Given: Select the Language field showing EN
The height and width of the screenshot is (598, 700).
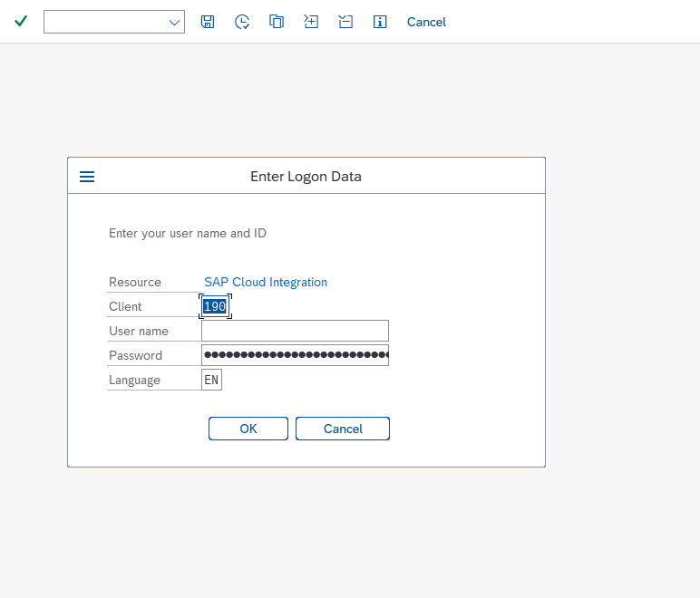Looking at the screenshot, I should 211,380.
